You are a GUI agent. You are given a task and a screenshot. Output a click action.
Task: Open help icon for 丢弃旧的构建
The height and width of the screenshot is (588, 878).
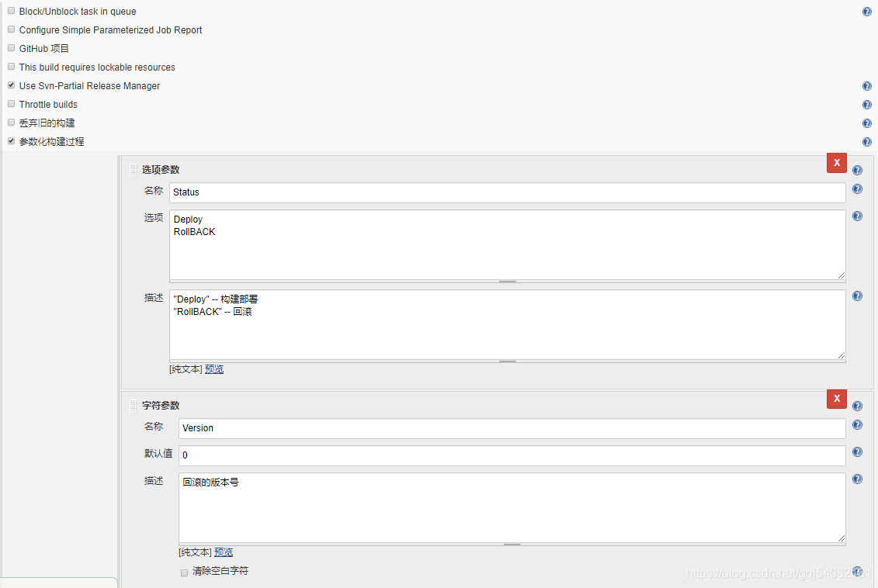click(x=867, y=123)
